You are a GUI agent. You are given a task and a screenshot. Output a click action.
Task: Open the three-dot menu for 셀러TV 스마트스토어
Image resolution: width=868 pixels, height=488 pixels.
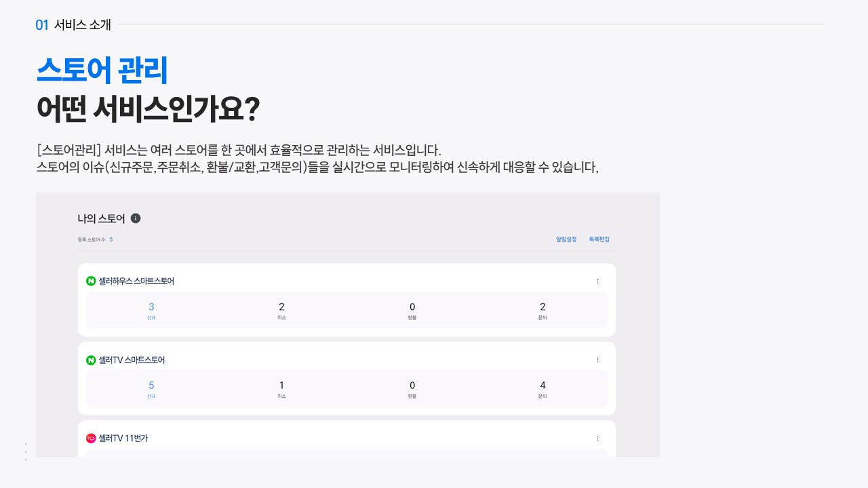[x=597, y=360]
